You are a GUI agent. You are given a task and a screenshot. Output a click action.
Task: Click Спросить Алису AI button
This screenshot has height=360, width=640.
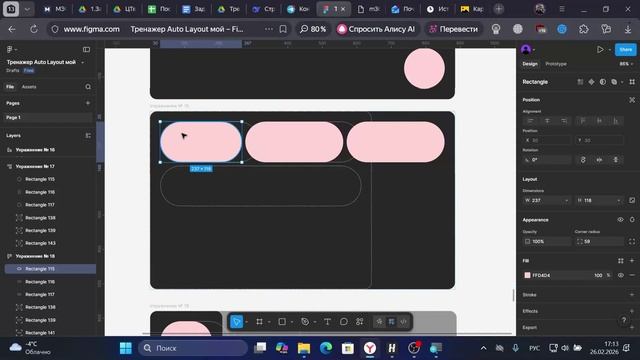(x=376, y=29)
